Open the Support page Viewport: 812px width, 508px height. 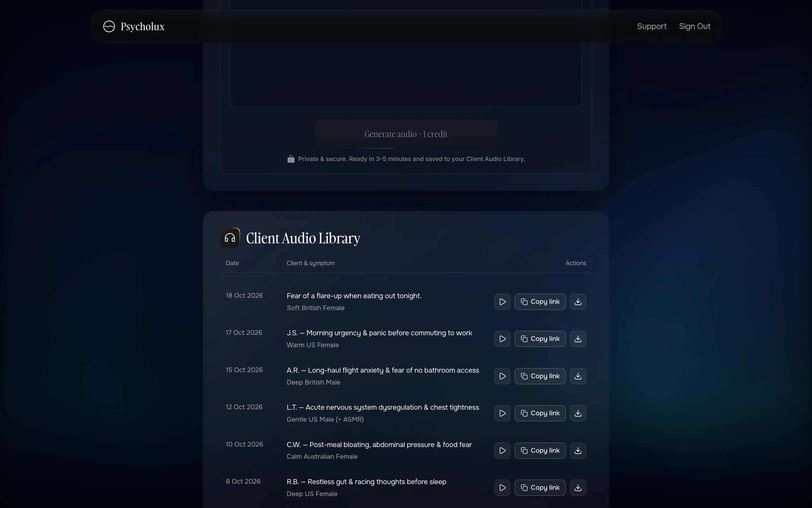pos(652,26)
